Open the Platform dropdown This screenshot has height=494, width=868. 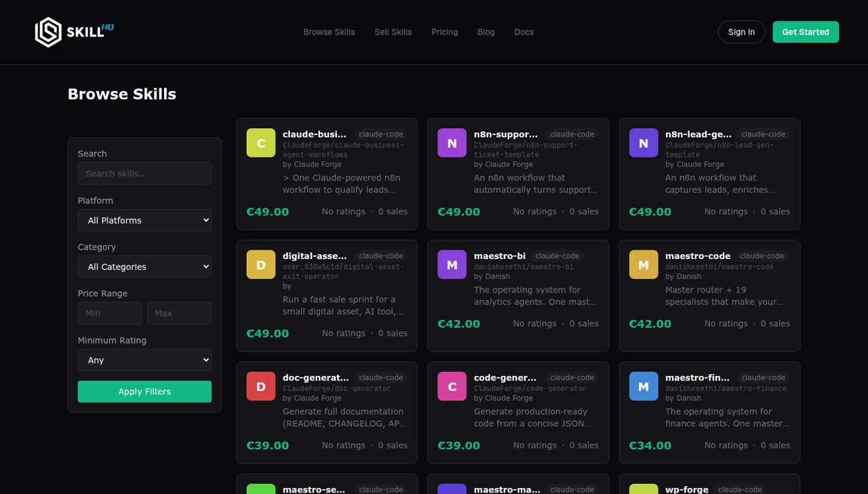(144, 220)
